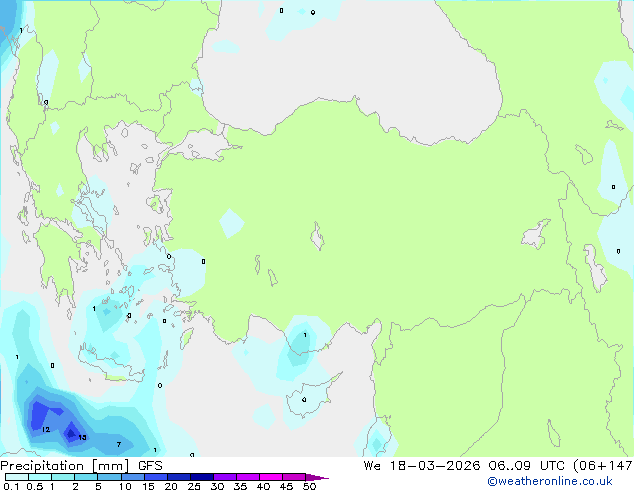Pick the magenta swatch between 40 and 45
This screenshot has height=490, width=634.
(271, 477)
